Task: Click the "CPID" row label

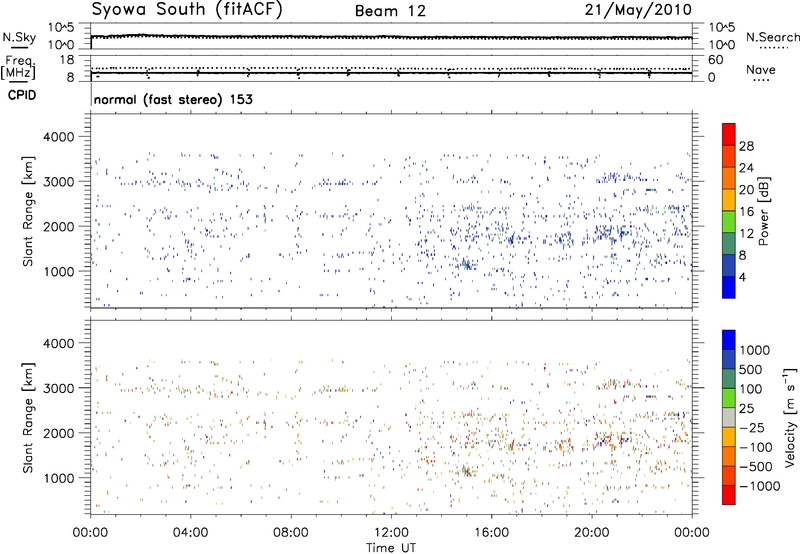Action: tap(22, 95)
